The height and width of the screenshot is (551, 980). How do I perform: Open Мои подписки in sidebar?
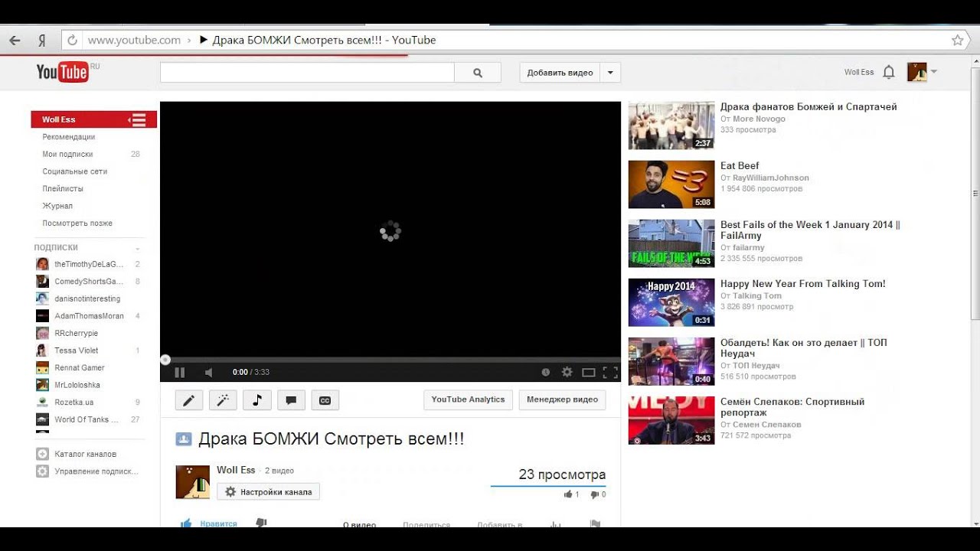(x=67, y=154)
